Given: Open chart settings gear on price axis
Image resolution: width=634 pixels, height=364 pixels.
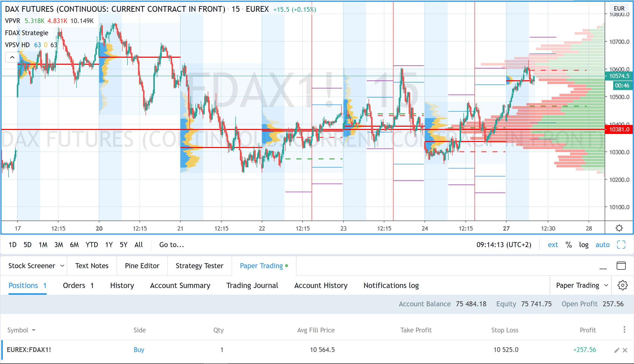Looking at the screenshot, I should click(619, 228).
